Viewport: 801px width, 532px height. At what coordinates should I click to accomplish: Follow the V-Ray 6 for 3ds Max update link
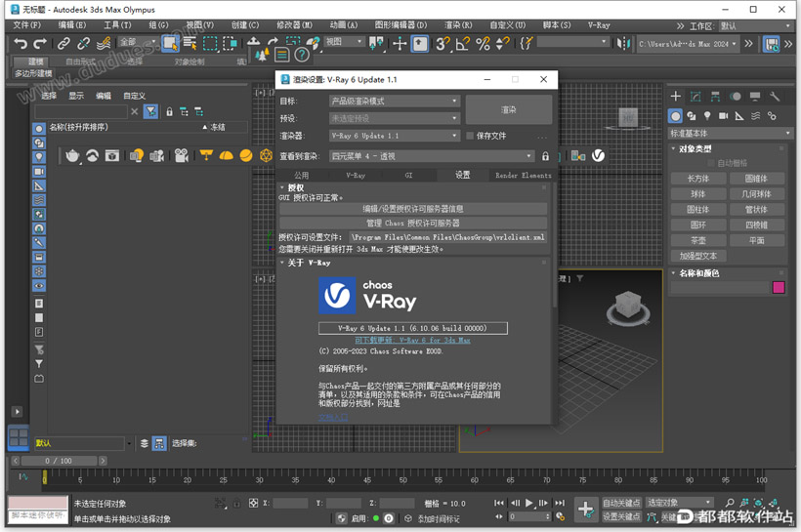413,340
